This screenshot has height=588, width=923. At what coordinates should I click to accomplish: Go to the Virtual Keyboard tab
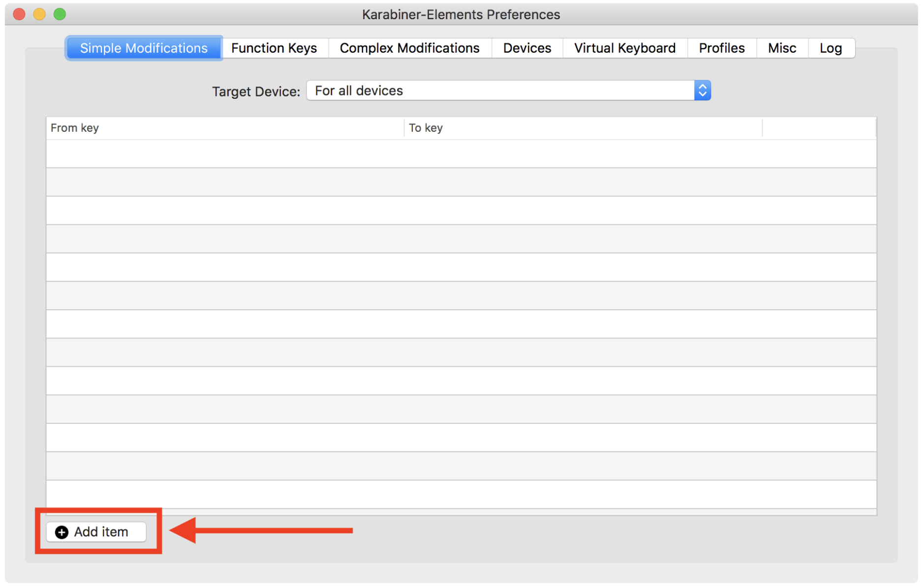coord(625,48)
